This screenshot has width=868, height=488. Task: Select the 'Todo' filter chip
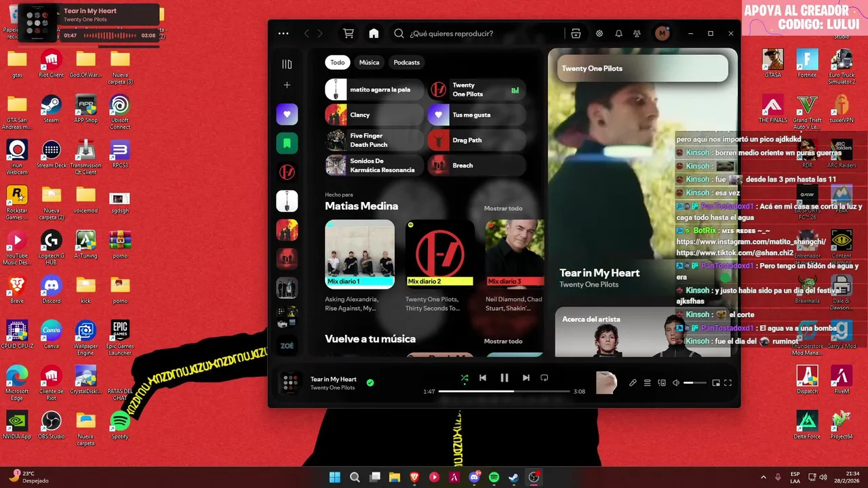(338, 62)
